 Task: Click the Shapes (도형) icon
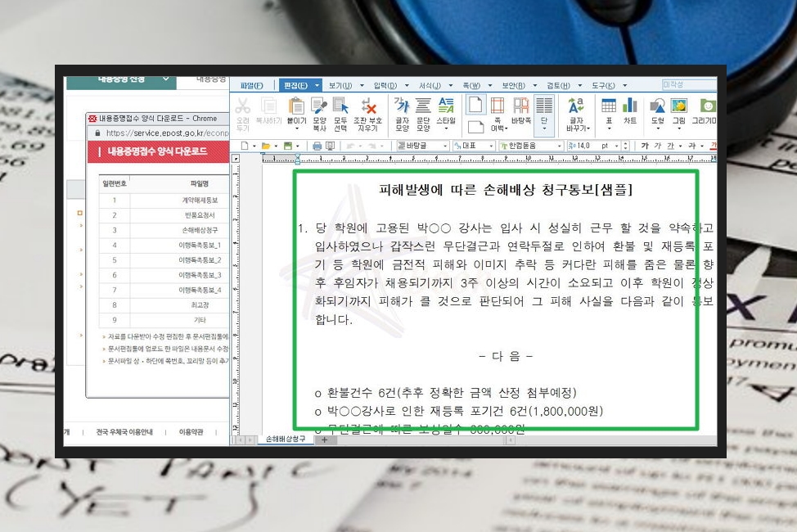click(x=658, y=106)
